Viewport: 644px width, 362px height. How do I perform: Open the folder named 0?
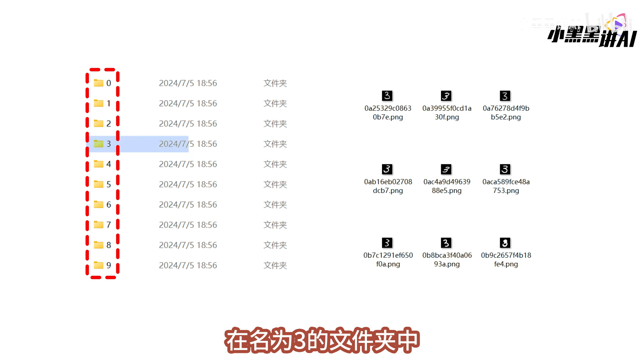(x=99, y=83)
